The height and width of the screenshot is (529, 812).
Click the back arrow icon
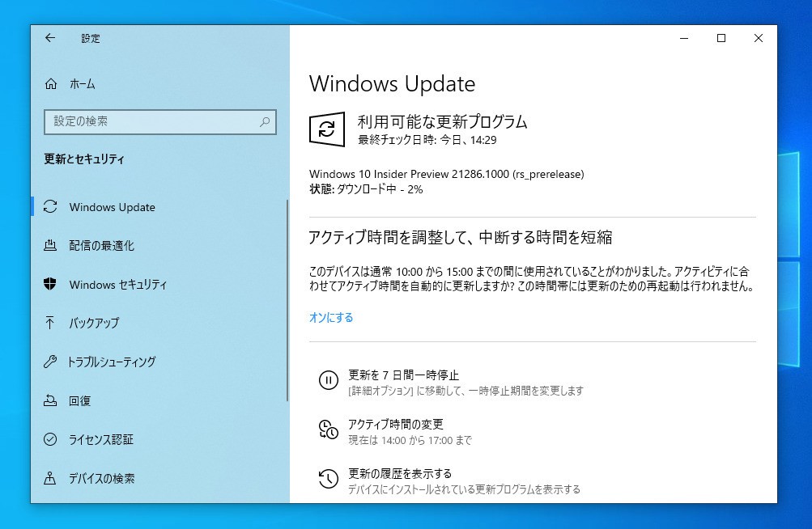click(49, 38)
